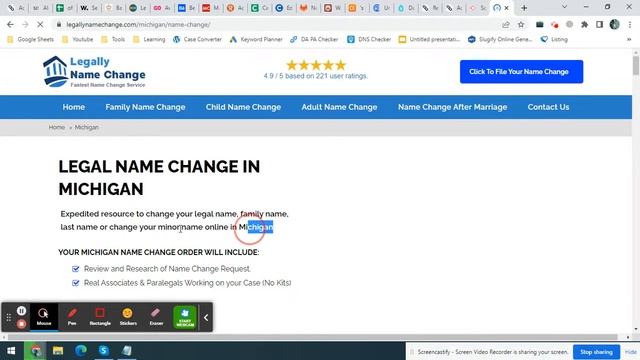Image resolution: width=640 pixels, height=360 pixels.
Task: Open the Youtube bookmark folder
Action: tap(78, 40)
